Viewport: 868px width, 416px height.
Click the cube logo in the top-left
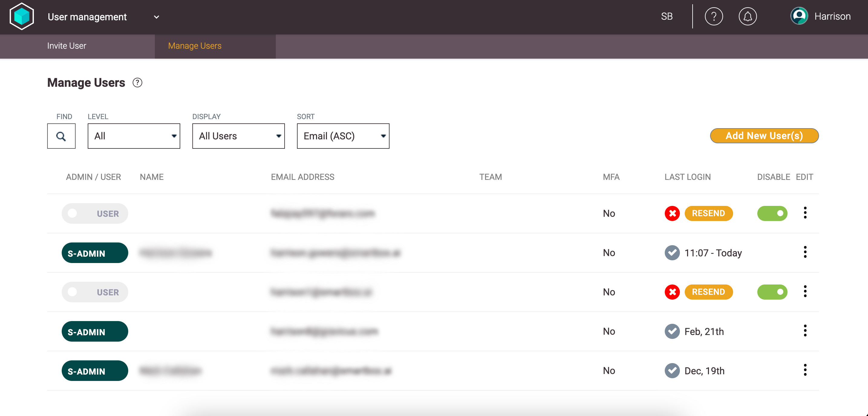click(22, 17)
